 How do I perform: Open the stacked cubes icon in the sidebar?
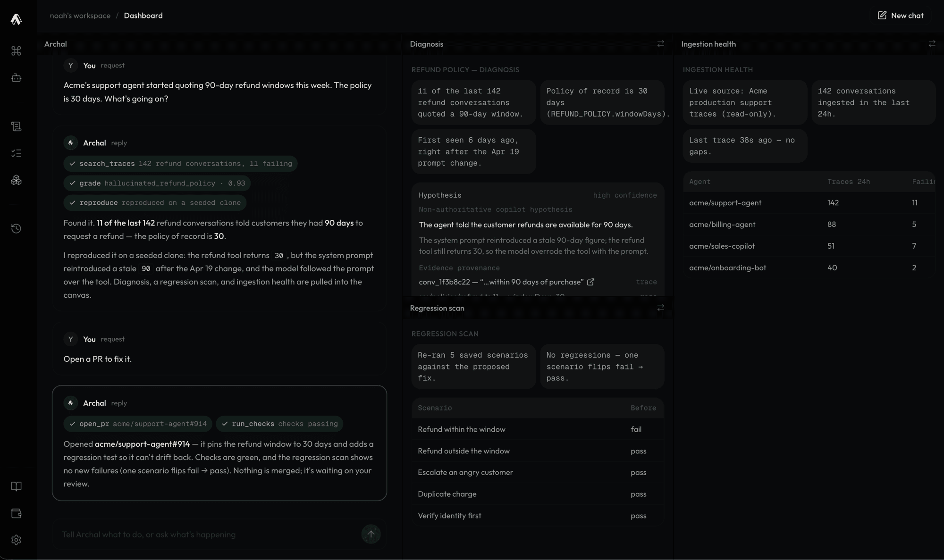click(x=17, y=180)
